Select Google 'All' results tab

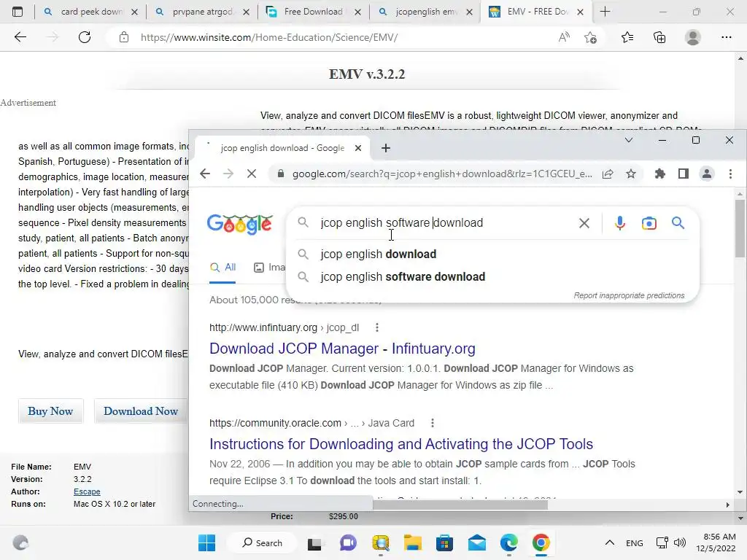[223, 268]
